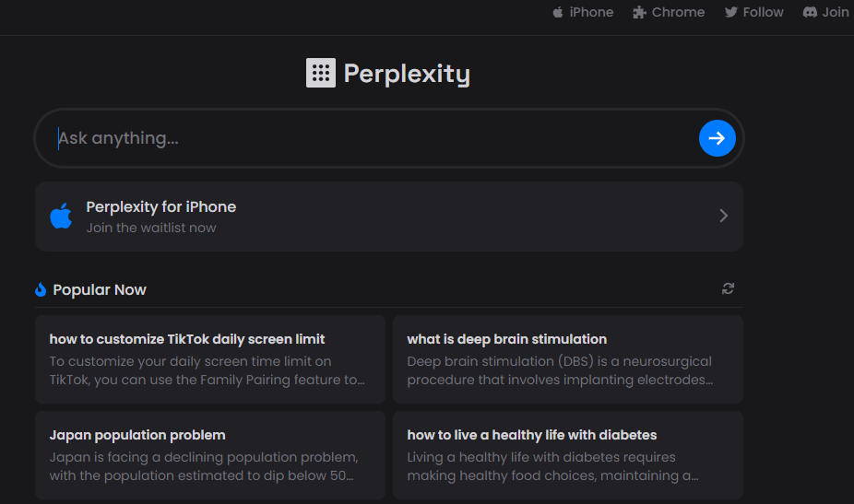Focus the Ask anything search field
Screen dimensions: 854x504
(x=375, y=138)
